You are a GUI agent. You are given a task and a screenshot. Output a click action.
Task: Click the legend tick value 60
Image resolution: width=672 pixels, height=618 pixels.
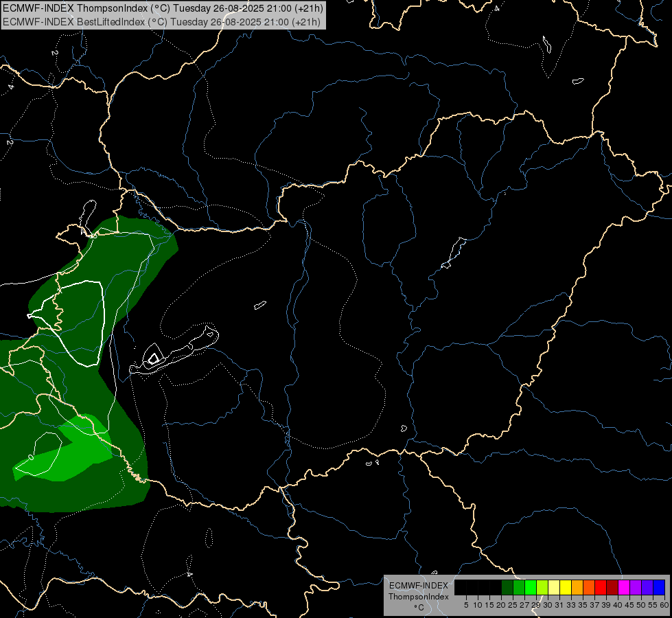pyautogui.click(x=664, y=605)
